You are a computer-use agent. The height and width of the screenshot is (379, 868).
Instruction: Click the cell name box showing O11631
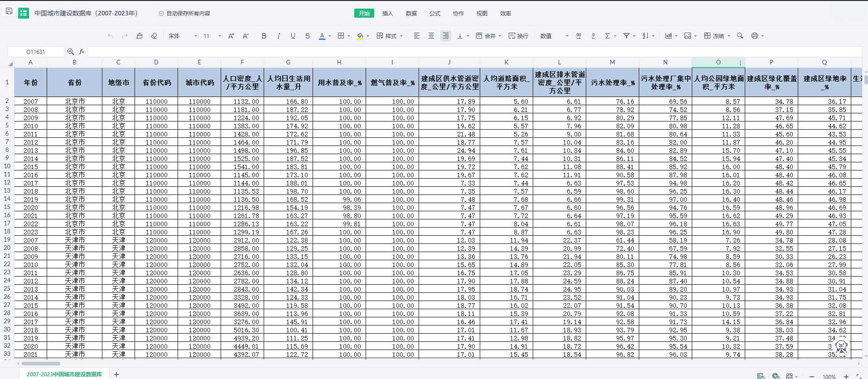coord(36,52)
